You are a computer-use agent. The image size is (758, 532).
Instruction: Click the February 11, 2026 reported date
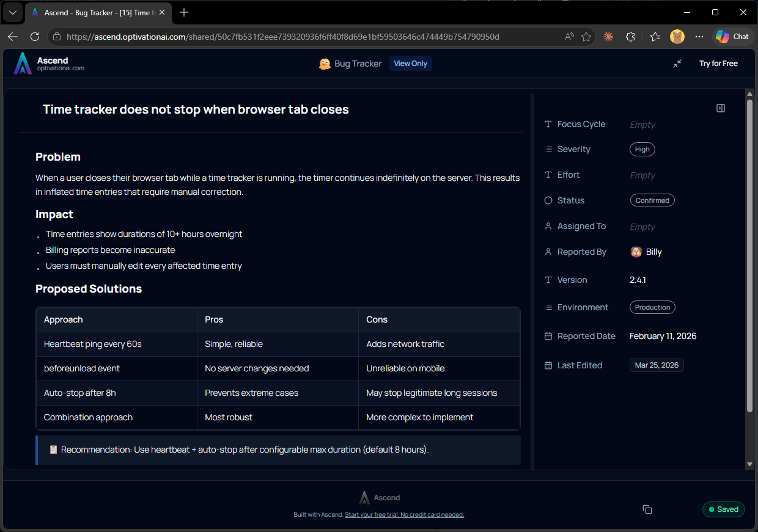(663, 336)
